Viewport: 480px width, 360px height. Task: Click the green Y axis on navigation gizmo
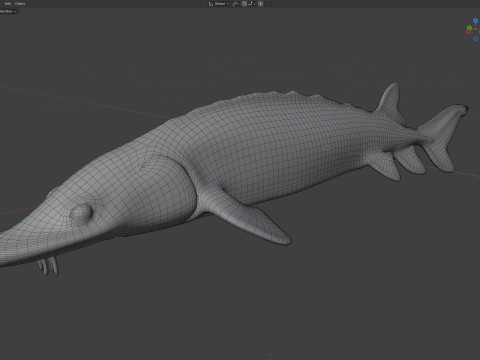coord(469,28)
